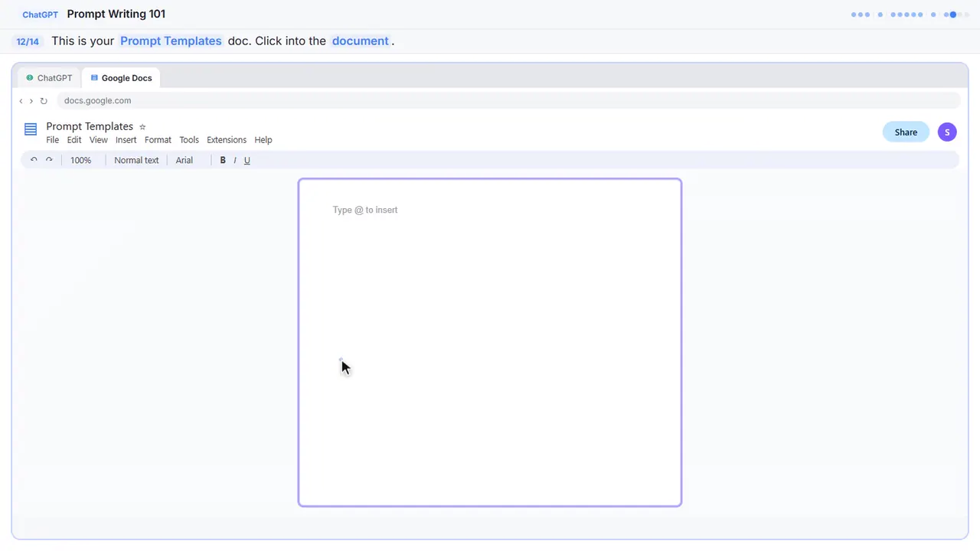
Task: Click the Prompt Writing 101 course title
Action: point(116,14)
